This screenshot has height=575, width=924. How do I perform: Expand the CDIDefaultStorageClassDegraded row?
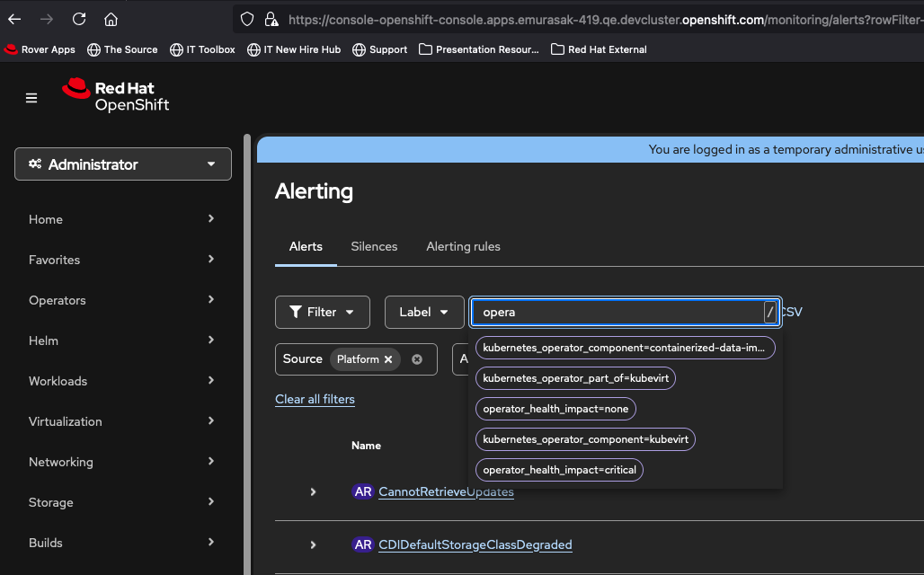(313, 544)
